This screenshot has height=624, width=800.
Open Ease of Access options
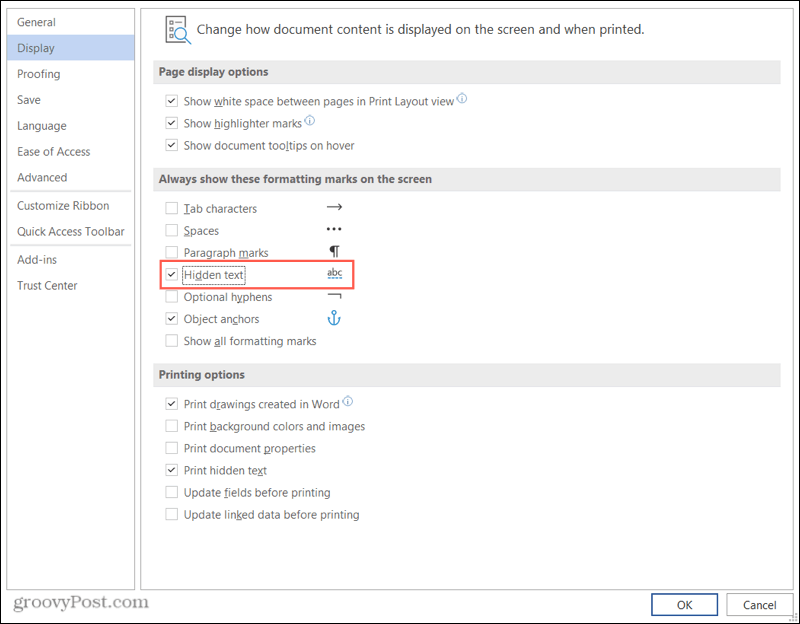(71, 152)
